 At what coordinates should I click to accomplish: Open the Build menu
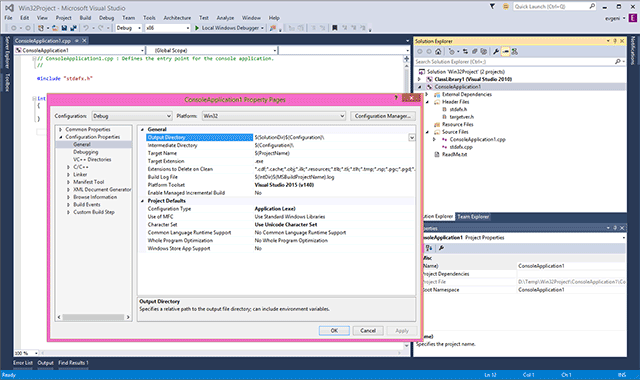[x=85, y=18]
